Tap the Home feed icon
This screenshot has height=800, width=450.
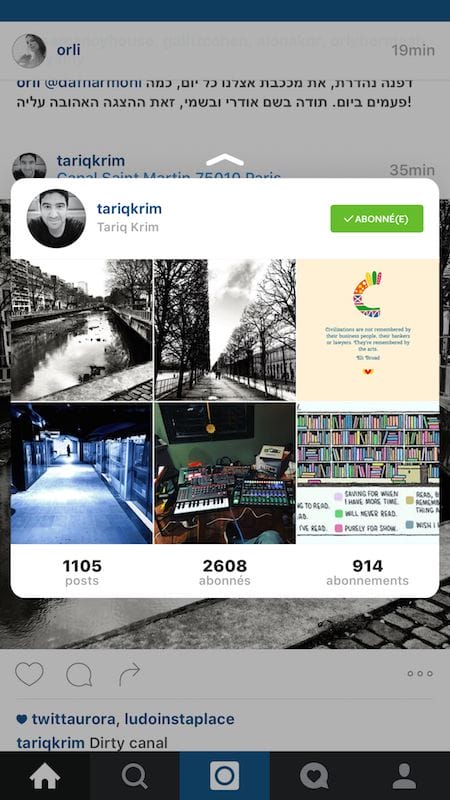point(45,776)
